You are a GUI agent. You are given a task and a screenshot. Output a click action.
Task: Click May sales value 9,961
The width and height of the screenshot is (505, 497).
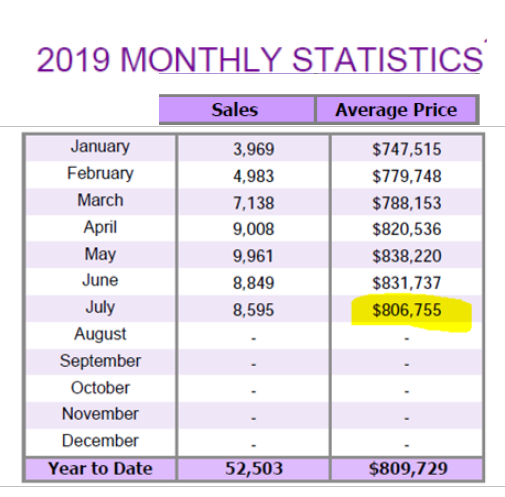point(254,256)
